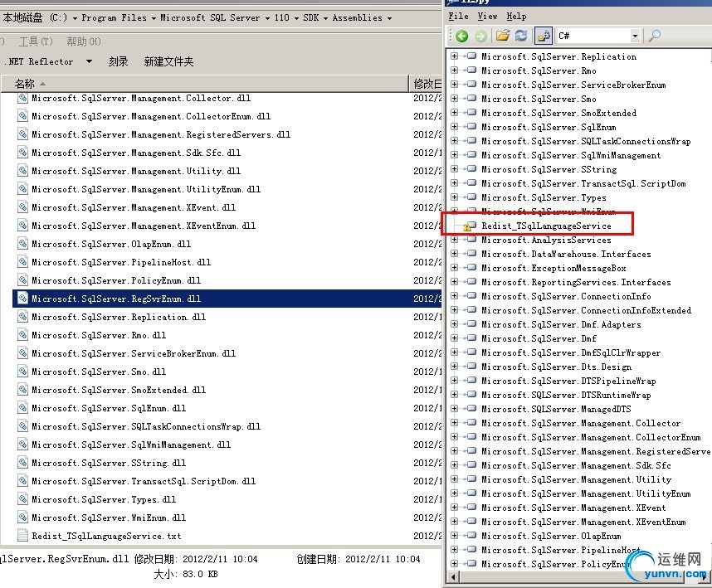Click assembly icon of Microsoft.ExceptionMessageBox
The height and width of the screenshot is (588, 712).
(472, 268)
